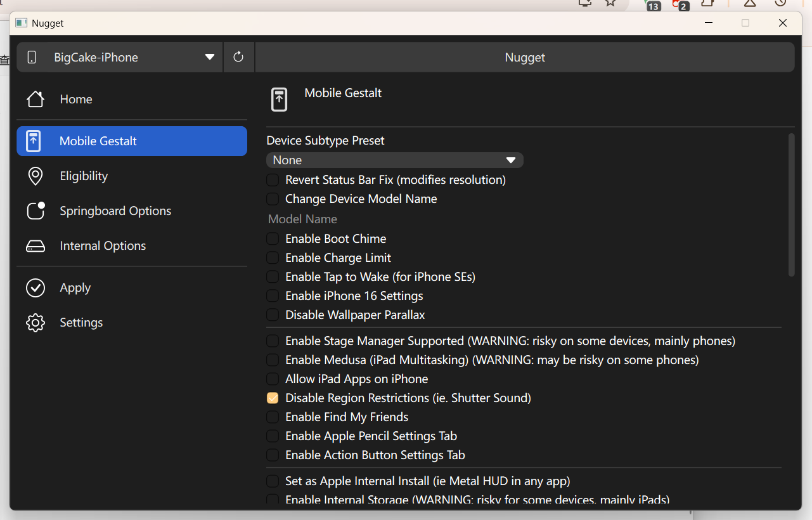Image resolution: width=812 pixels, height=520 pixels.
Task: Check Allow iPad Apps on iPhone
Action: click(x=273, y=379)
